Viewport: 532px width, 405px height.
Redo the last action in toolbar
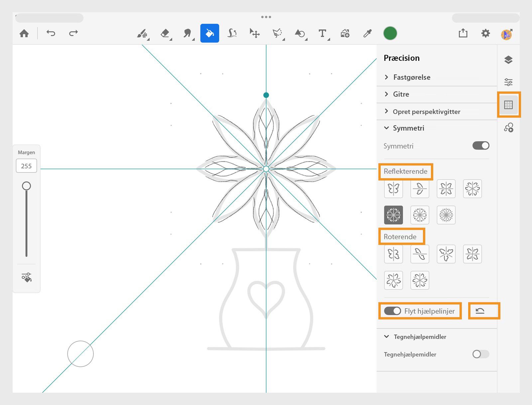(x=73, y=33)
